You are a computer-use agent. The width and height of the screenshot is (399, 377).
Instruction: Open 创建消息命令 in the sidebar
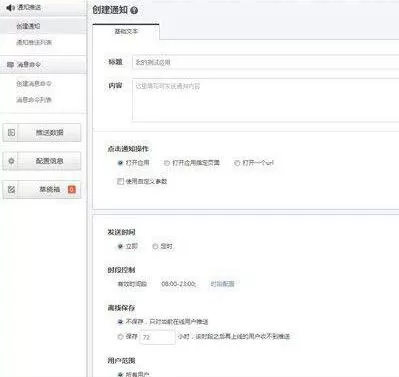click(x=34, y=84)
